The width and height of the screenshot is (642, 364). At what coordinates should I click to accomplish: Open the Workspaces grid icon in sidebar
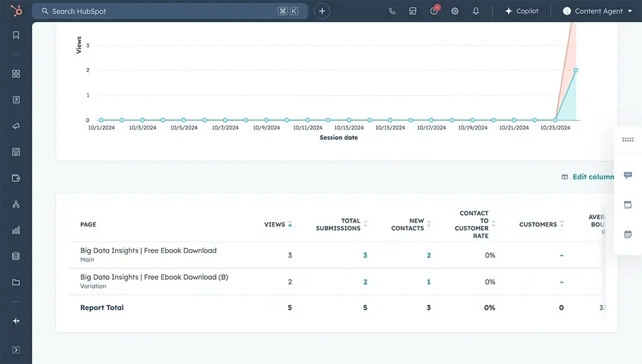pos(16,74)
